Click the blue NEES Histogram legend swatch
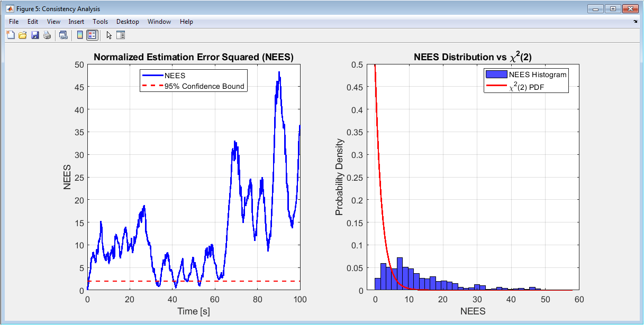The height and width of the screenshot is (325, 644). click(x=496, y=75)
